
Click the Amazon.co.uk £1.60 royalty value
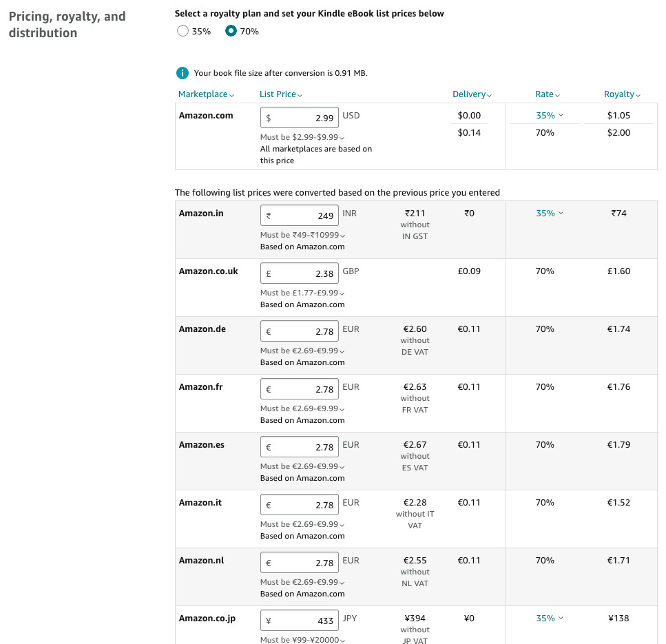coord(619,271)
